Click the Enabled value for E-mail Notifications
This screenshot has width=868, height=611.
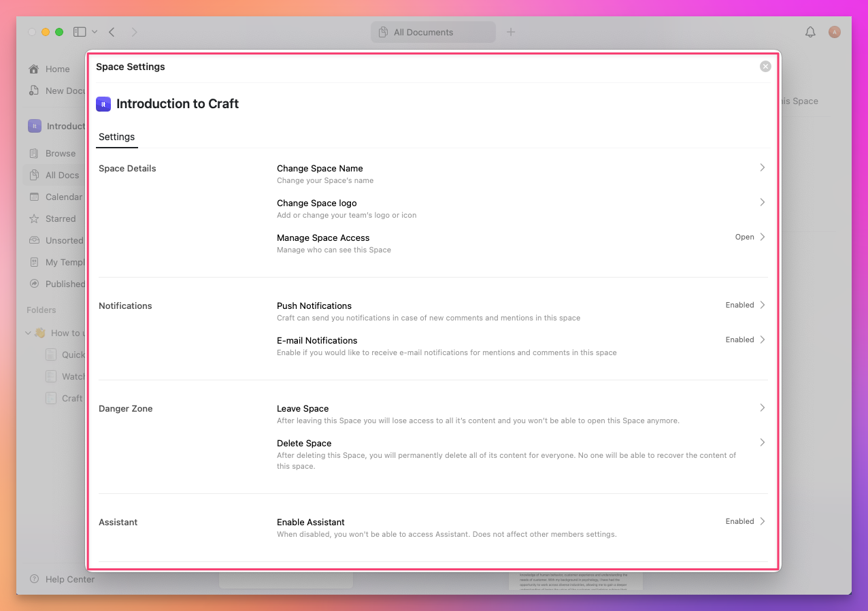tap(739, 340)
